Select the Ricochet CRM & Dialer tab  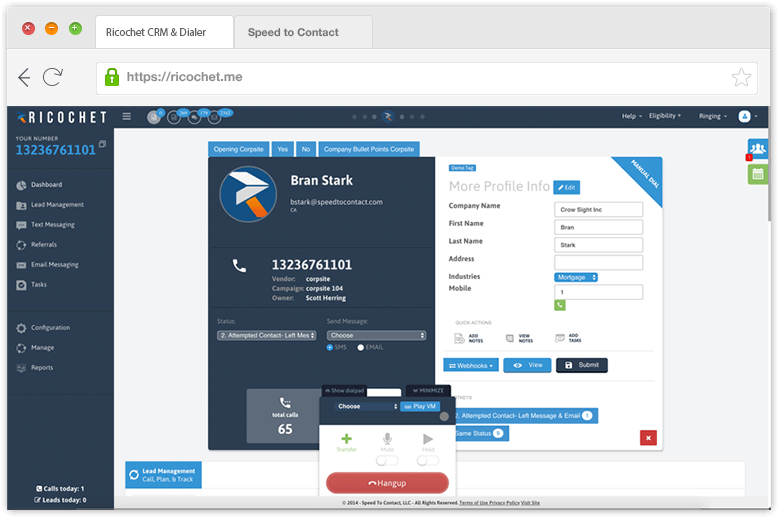(x=164, y=32)
